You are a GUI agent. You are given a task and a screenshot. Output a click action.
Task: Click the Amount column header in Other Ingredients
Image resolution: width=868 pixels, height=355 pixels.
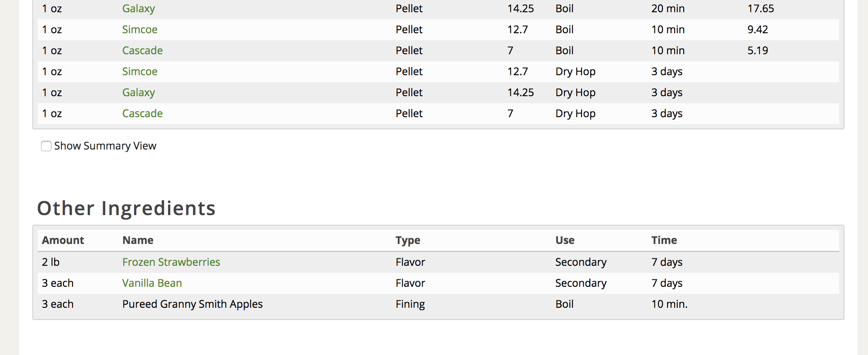(63, 240)
